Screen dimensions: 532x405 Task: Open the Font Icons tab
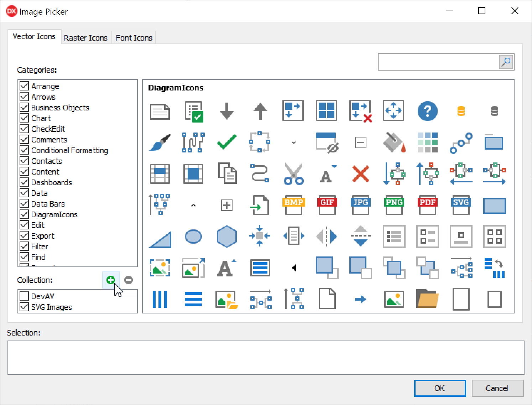coord(134,38)
